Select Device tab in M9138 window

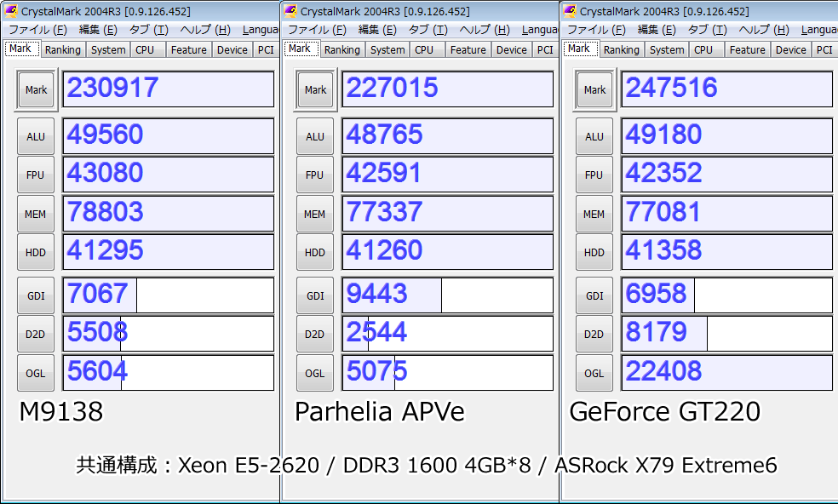tap(232, 49)
